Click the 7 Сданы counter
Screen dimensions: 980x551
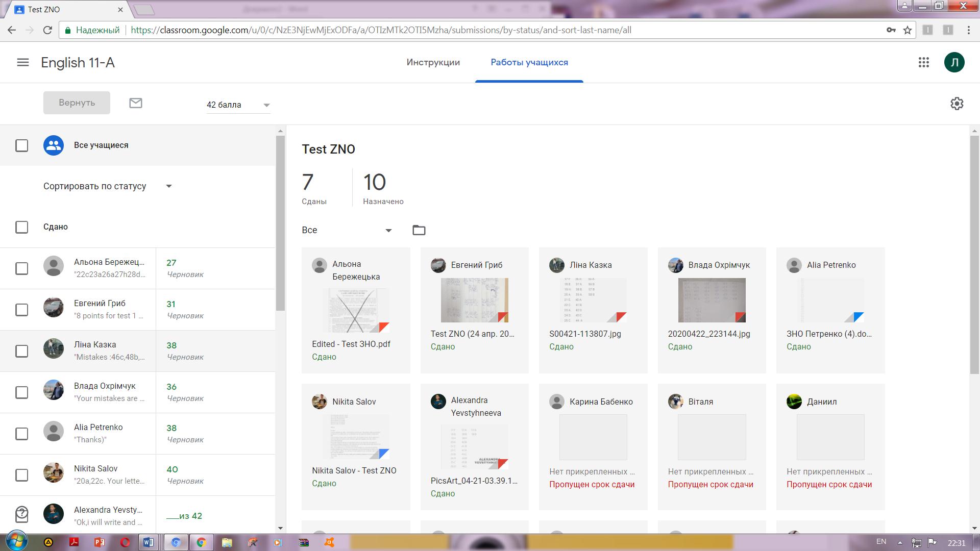[314, 188]
